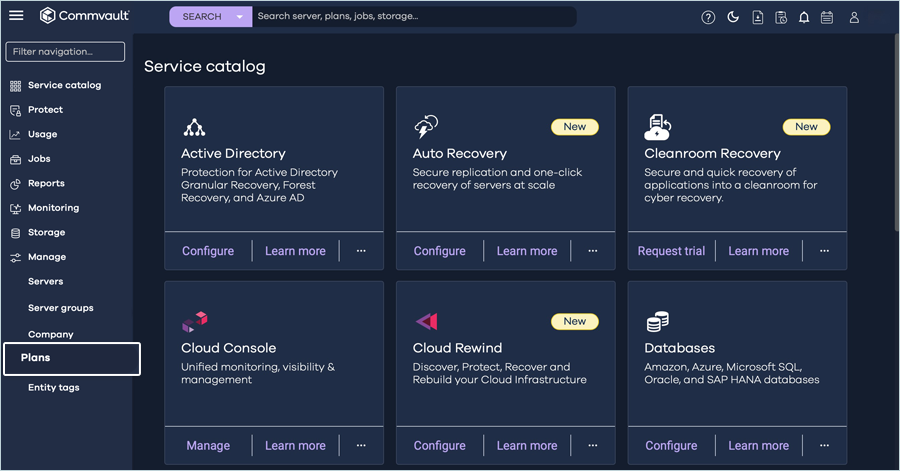Click Configure on the Auto Recovery card

[439, 251]
